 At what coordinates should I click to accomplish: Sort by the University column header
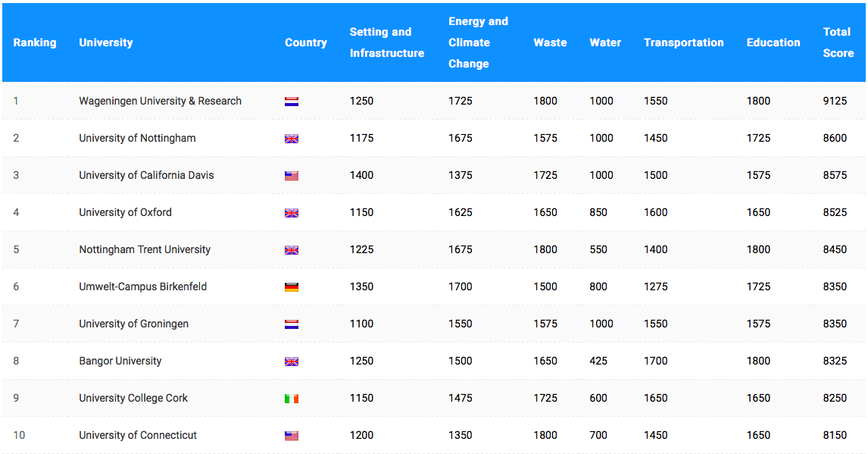[106, 42]
